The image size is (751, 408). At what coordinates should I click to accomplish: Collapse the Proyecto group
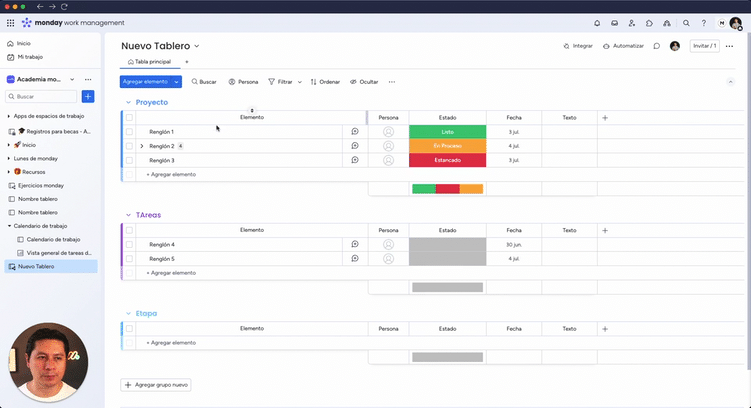coord(127,102)
